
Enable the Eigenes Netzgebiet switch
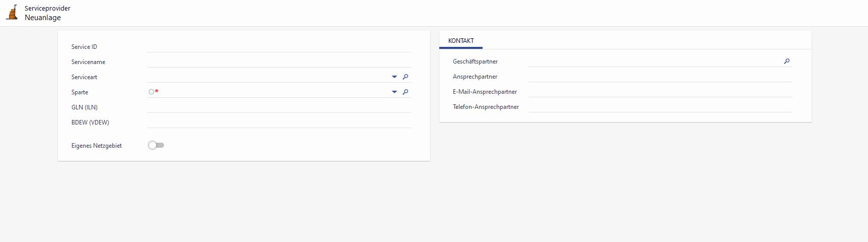(156, 145)
